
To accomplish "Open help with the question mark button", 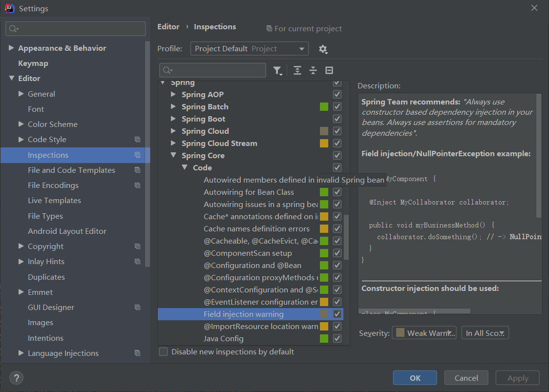I will [x=16, y=378].
